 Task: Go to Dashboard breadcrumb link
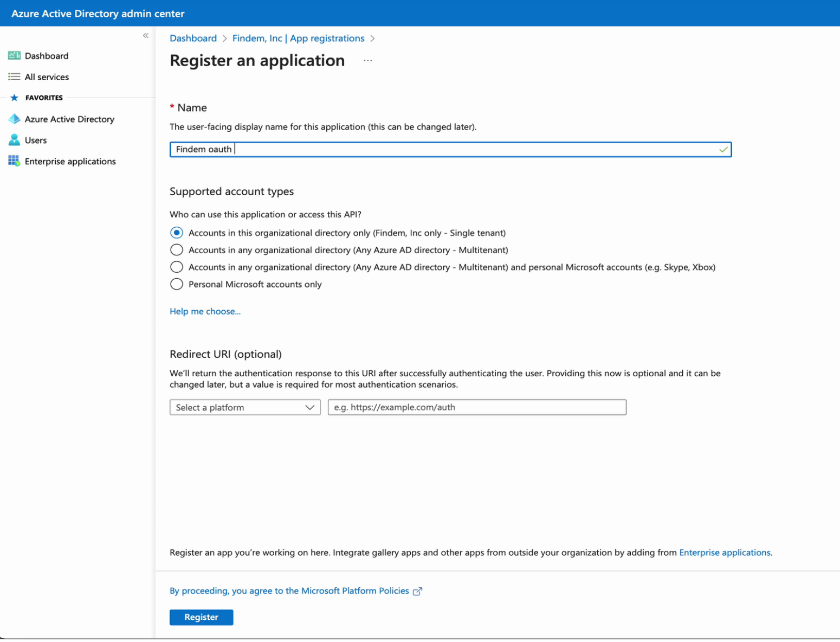[x=193, y=38]
